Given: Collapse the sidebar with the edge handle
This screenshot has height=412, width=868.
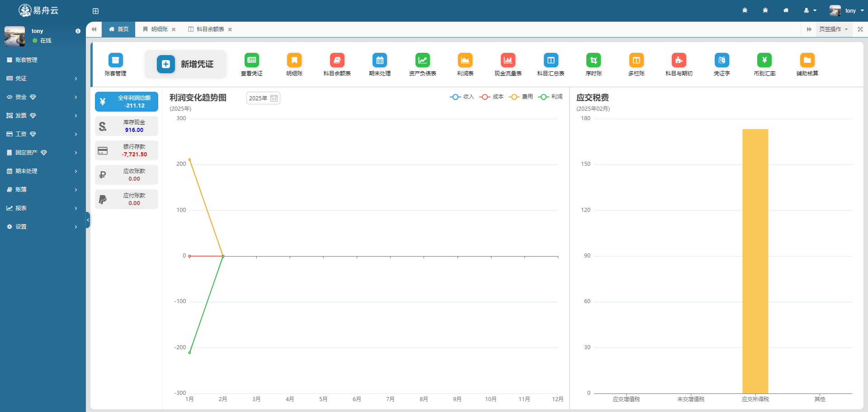Looking at the screenshot, I should coord(88,220).
